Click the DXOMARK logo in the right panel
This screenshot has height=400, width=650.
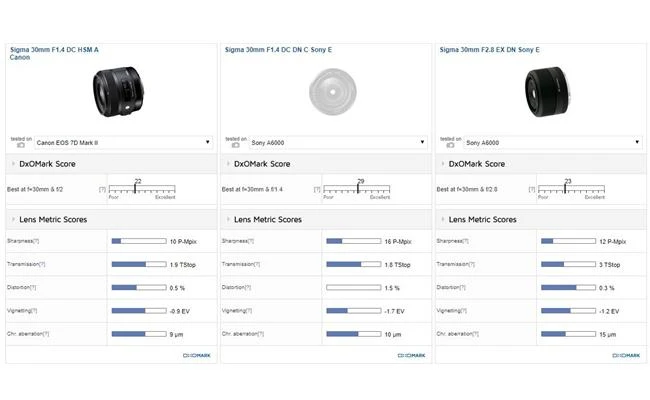[x=626, y=355]
